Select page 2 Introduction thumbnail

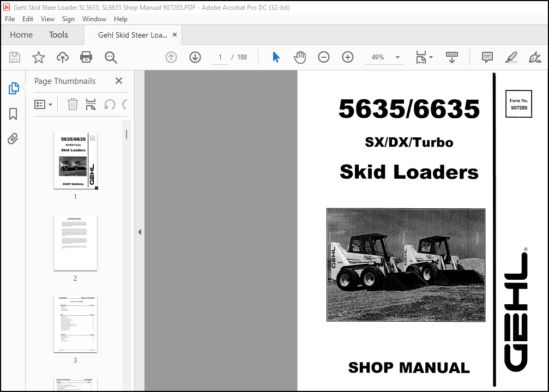click(x=75, y=242)
